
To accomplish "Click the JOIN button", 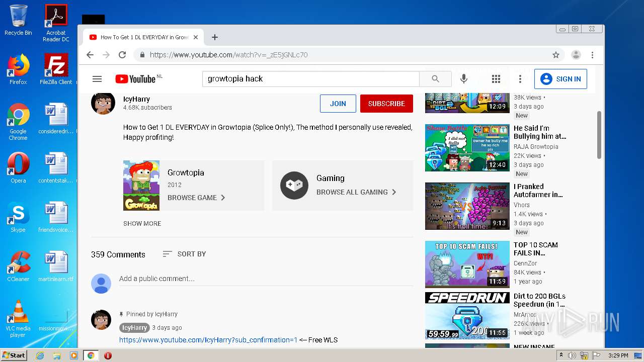I will click(338, 104).
